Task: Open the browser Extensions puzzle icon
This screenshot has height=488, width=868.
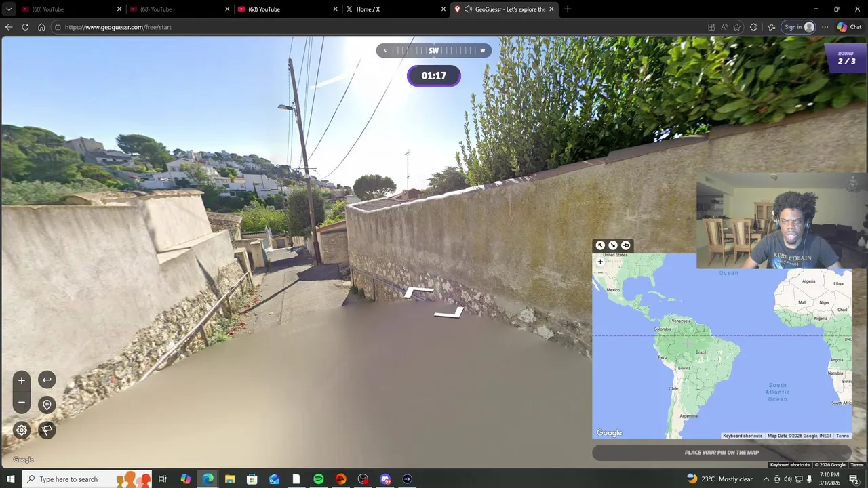Action: pyautogui.click(x=753, y=27)
